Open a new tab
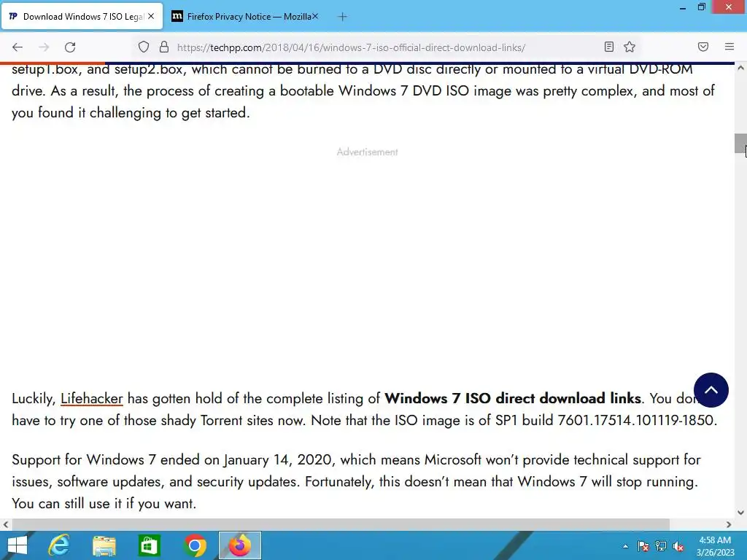The width and height of the screenshot is (747, 560). pyautogui.click(x=342, y=17)
